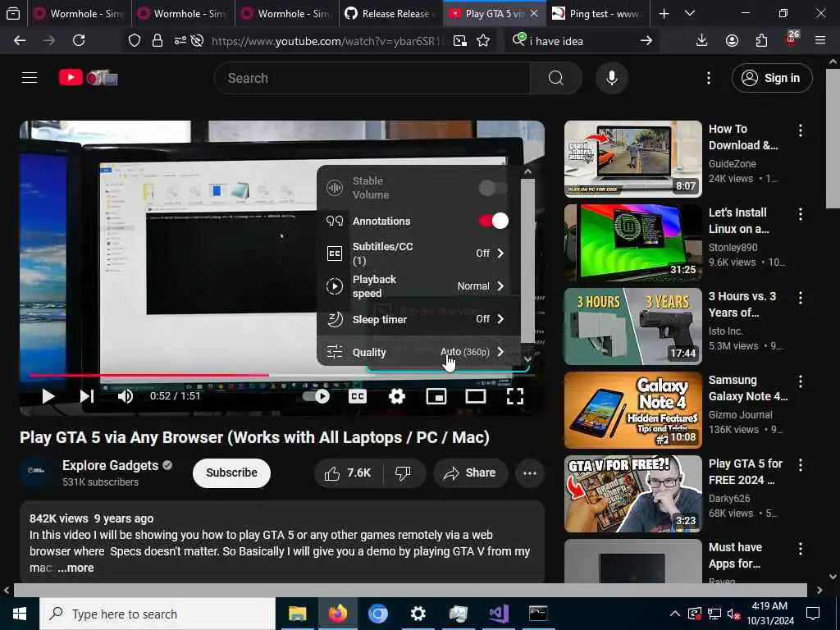Image resolution: width=840 pixels, height=630 pixels.
Task: Open Samsung Galaxy Note 4 video title
Action: (x=748, y=388)
